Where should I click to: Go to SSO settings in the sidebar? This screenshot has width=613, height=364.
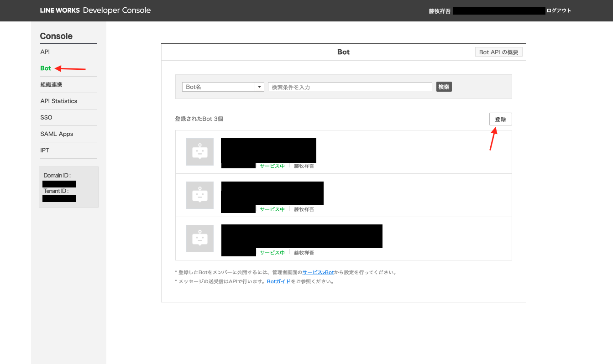pos(46,117)
